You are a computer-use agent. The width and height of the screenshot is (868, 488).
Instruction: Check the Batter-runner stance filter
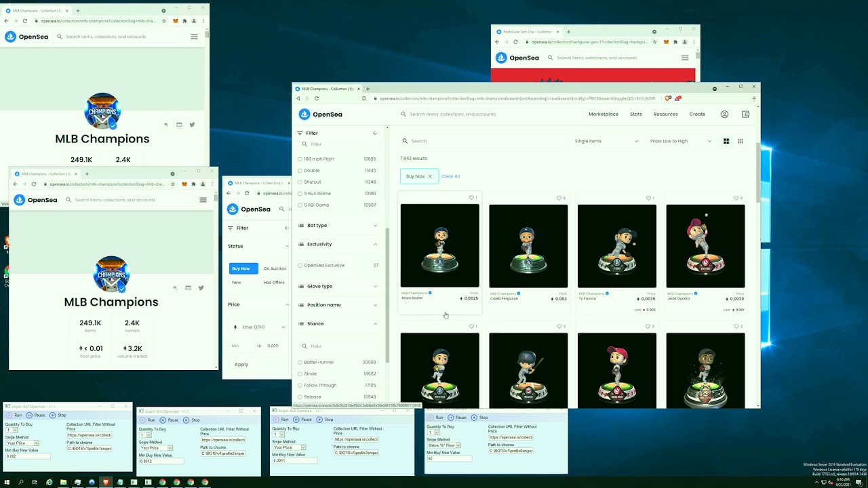(x=300, y=363)
